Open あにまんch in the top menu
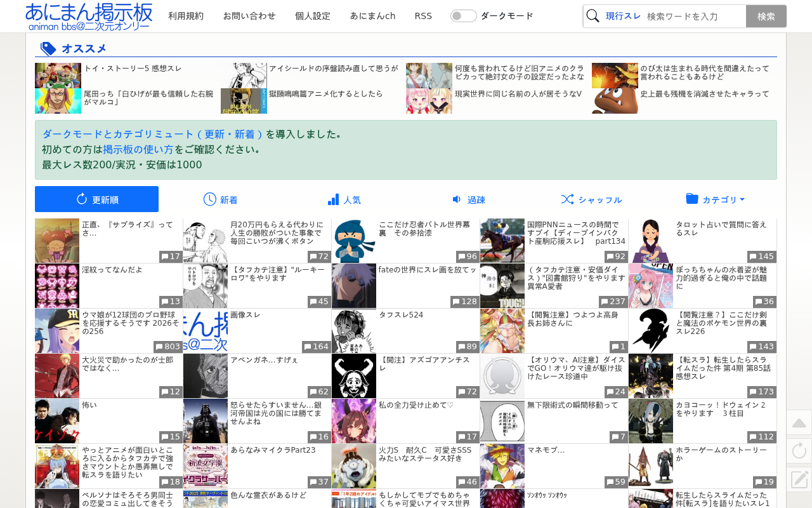 click(372, 16)
